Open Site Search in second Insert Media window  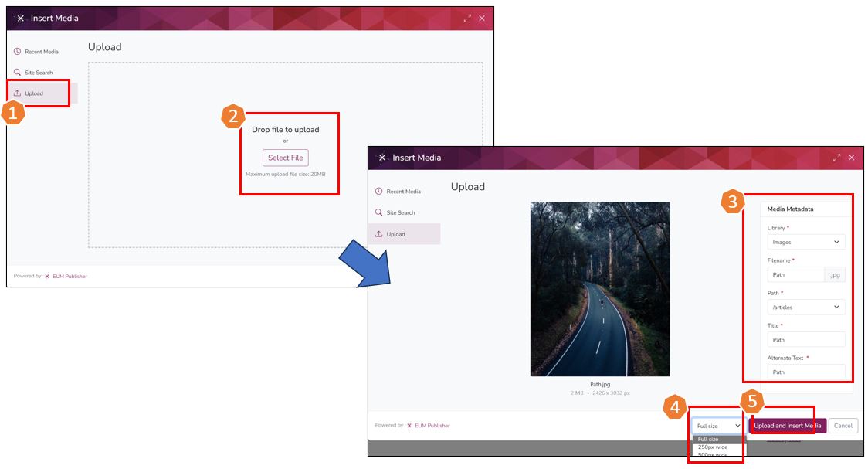point(401,212)
